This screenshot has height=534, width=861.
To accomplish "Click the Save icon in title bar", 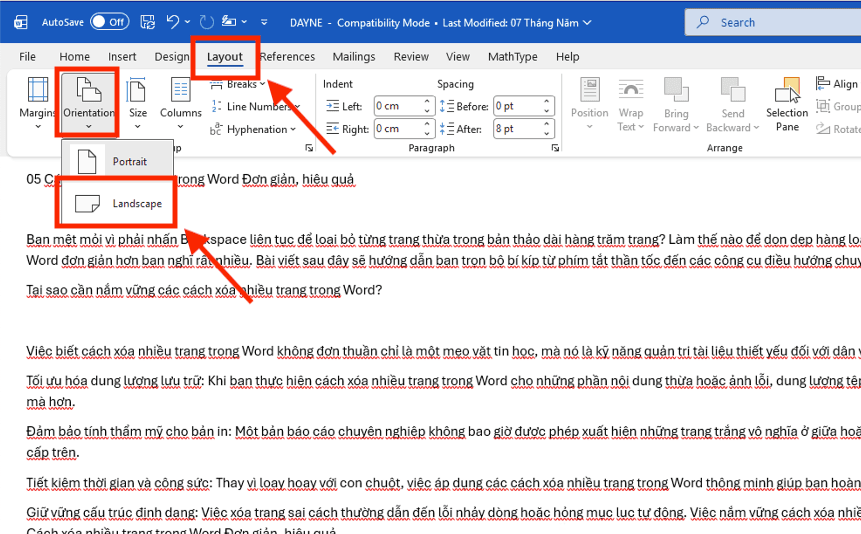I will (x=148, y=22).
